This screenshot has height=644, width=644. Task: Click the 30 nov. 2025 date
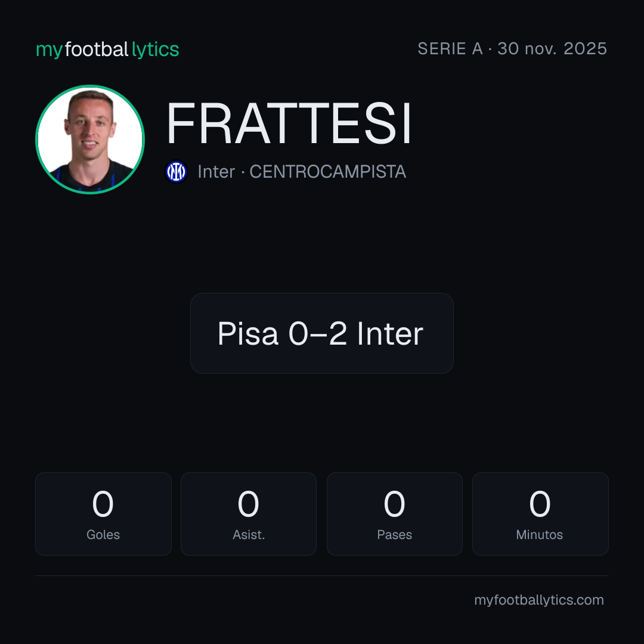552,48
